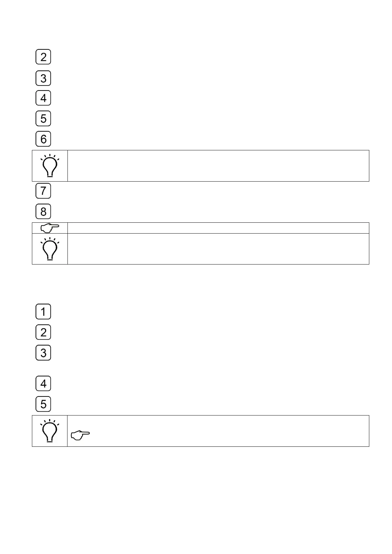This screenshot has height=554, width=392.
Task: Click the narrow empty note row beside the upper pointing hand
Action: (x=218, y=228)
